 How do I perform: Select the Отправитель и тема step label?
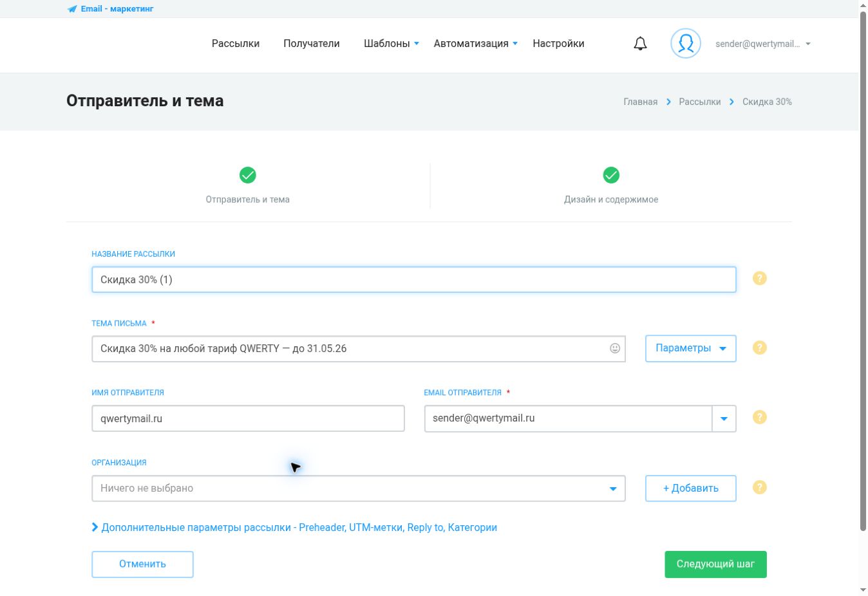248,200
